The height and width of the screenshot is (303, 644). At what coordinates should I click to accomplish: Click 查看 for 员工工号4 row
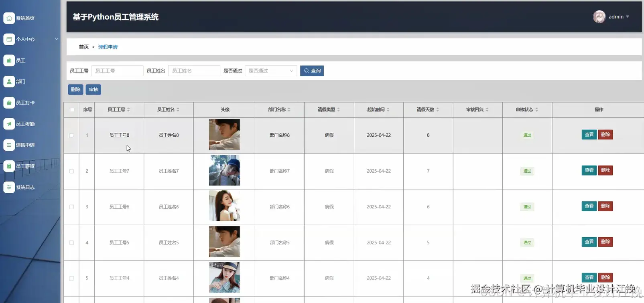[x=589, y=277]
